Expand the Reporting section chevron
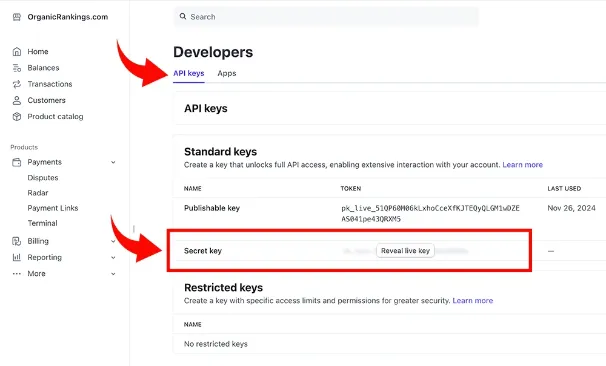Viewport: 606px width, 366px height. [x=113, y=257]
